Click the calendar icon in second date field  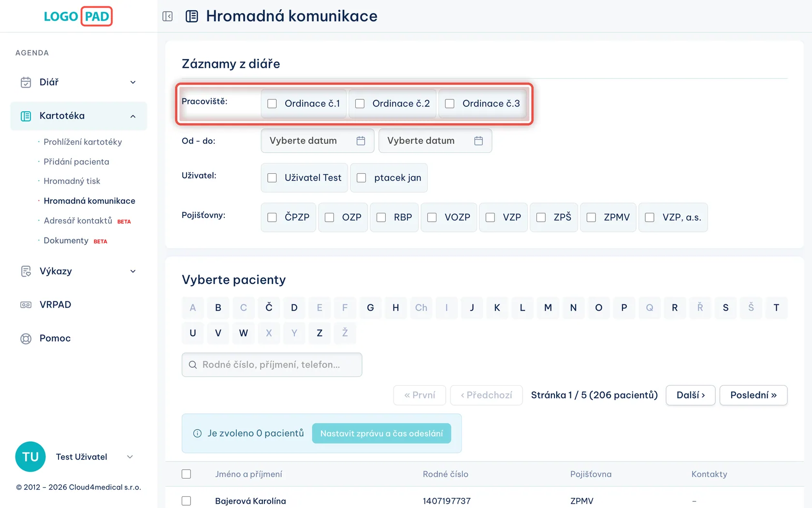(x=478, y=141)
